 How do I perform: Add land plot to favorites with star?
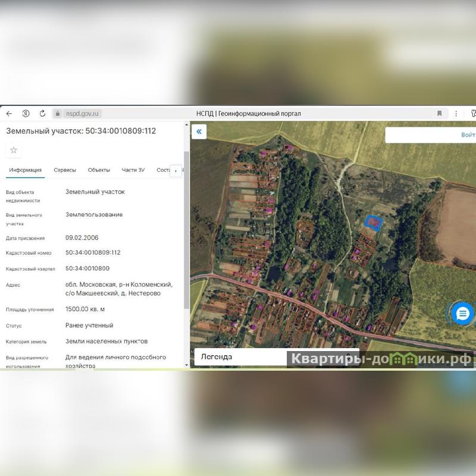pos(14,151)
